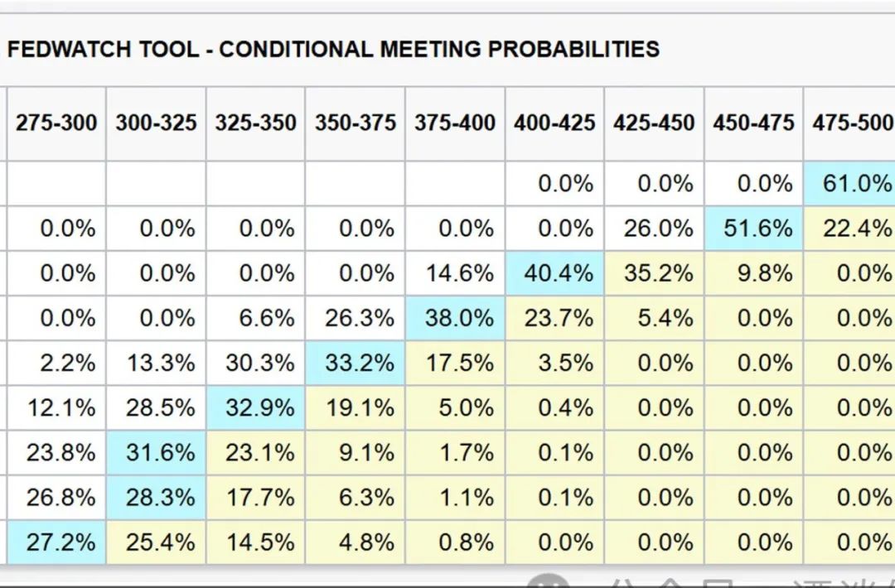
Task: Select the 38.0% probability cell
Action: pos(458,318)
